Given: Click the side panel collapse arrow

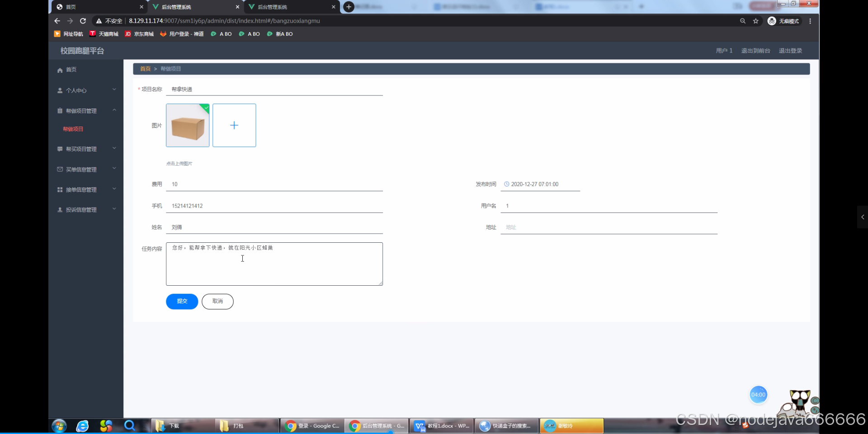Looking at the screenshot, I should 863,217.
